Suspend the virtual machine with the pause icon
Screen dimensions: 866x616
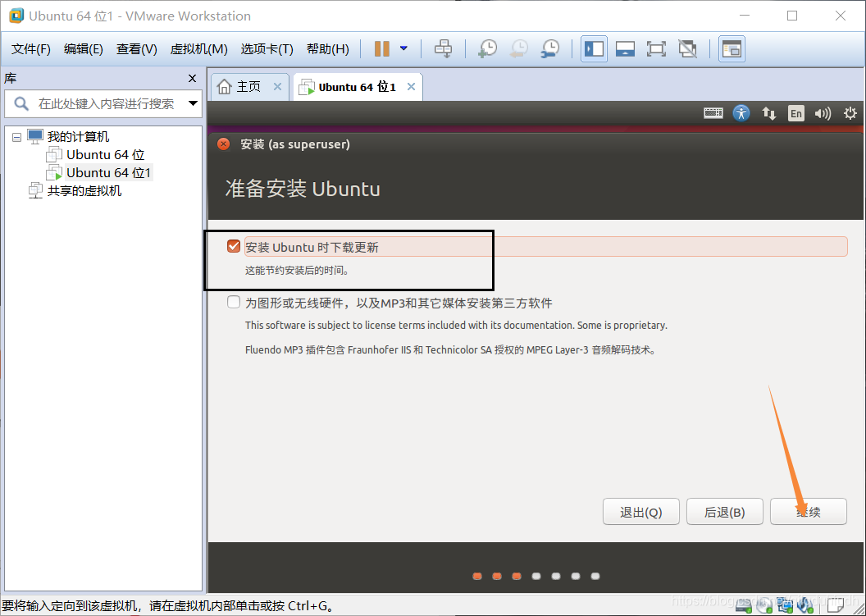(381, 48)
